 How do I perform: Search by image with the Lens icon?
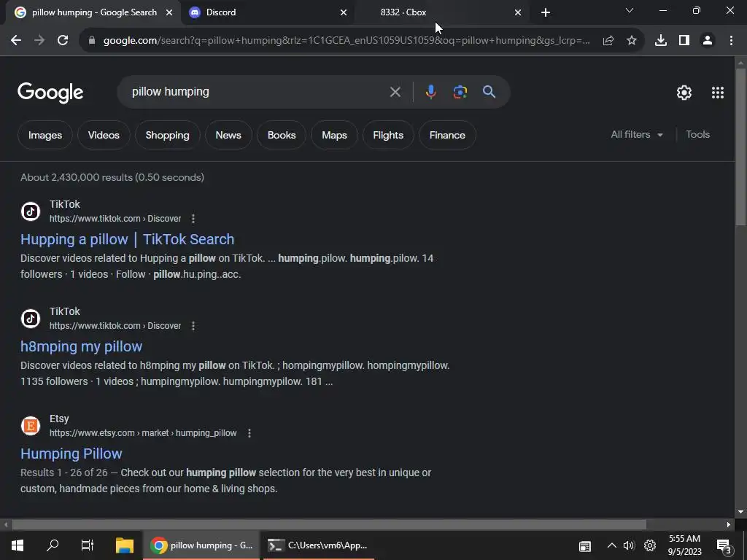460,92
